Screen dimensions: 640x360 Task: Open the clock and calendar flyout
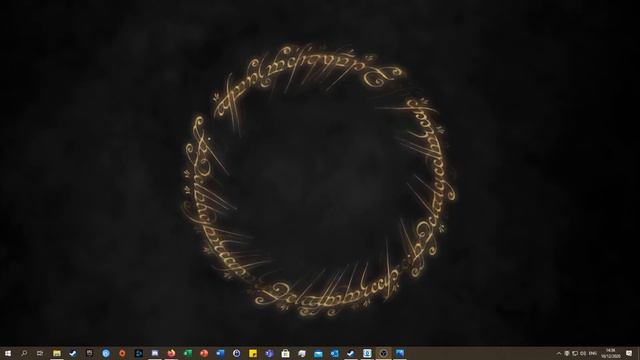tap(611, 353)
